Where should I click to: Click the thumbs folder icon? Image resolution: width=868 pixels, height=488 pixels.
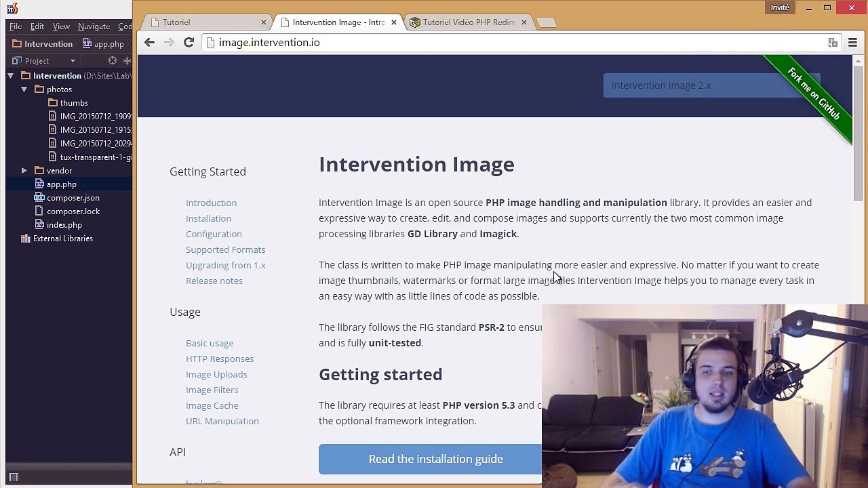coord(53,102)
